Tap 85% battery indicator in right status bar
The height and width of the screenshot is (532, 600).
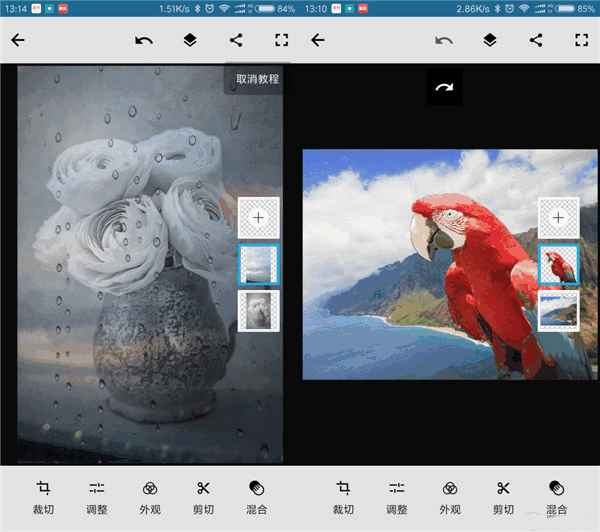575,8
